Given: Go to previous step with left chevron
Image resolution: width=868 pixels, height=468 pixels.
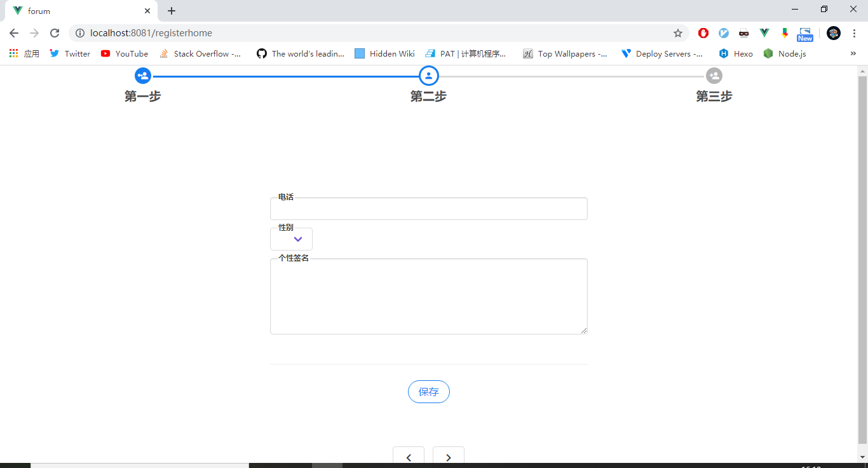Looking at the screenshot, I should tap(409, 457).
